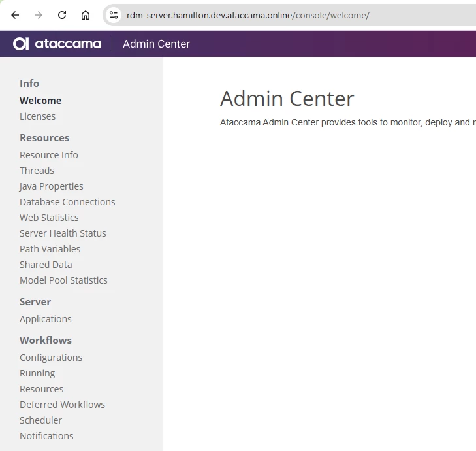Open Database Connections
Viewport: 476px width, 451px height.
67,202
